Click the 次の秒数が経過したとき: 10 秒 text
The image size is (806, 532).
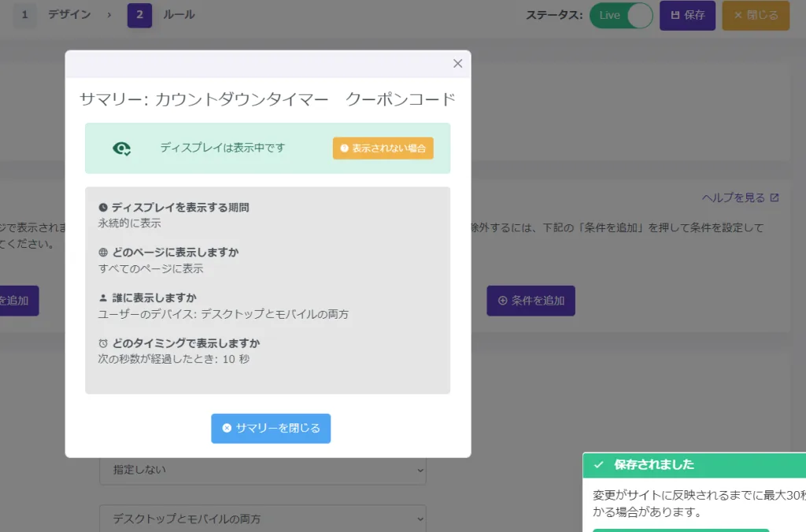pyautogui.click(x=174, y=359)
